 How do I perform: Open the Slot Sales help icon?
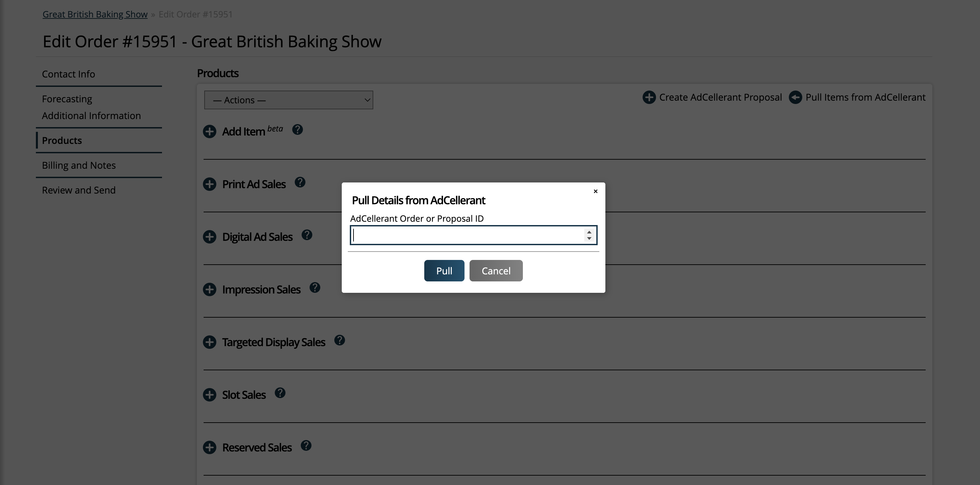click(280, 393)
